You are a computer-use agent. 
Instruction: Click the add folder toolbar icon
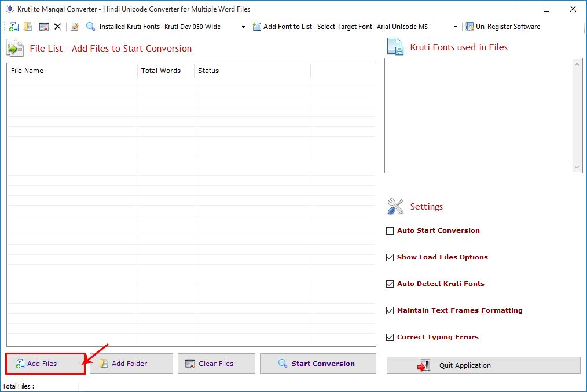[x=28, y=27]
